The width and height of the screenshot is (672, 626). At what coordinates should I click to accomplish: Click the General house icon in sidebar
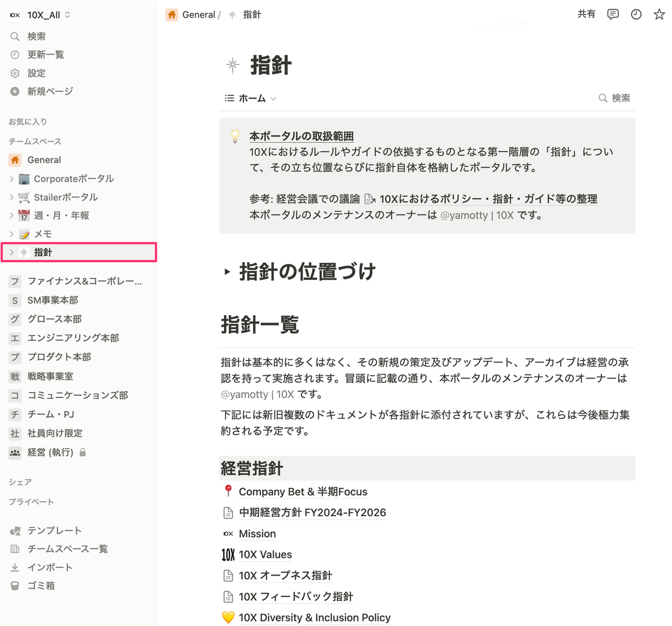tap(15, 160)
